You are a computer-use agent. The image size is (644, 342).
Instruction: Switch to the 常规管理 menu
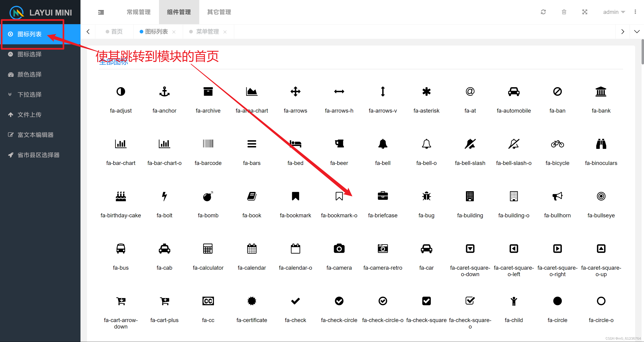tap(138, 12)
